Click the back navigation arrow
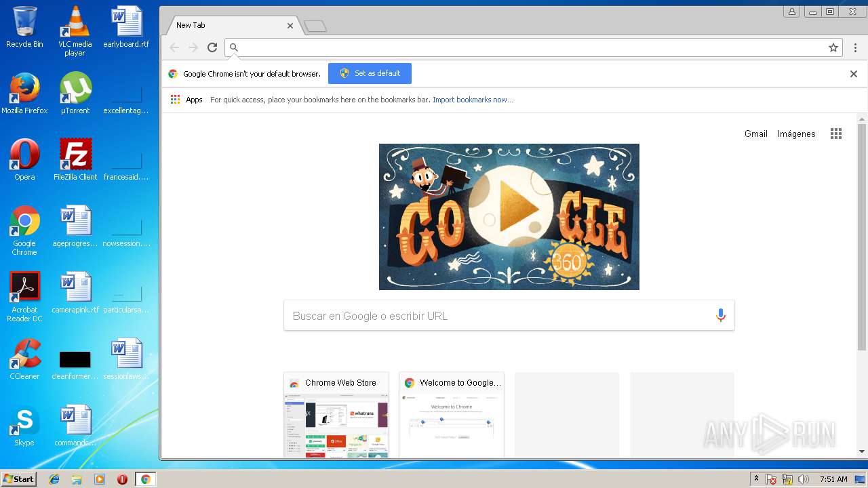Screen dimensions: 868x488 [x=174, y=47]
